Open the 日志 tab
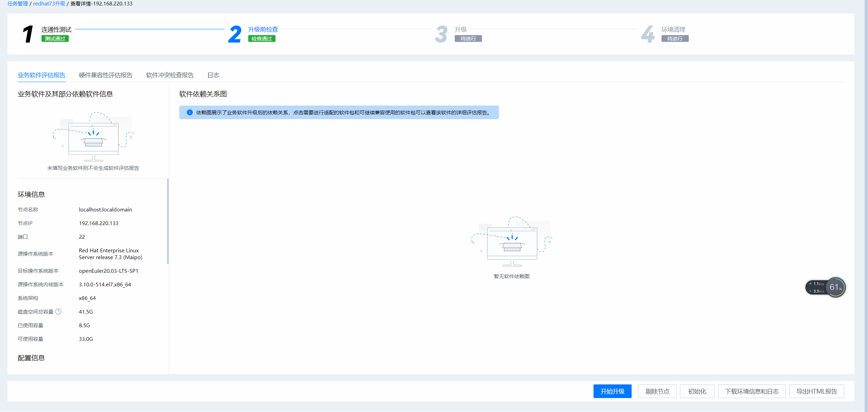868x412 pixels. click(x=213, y=75)
